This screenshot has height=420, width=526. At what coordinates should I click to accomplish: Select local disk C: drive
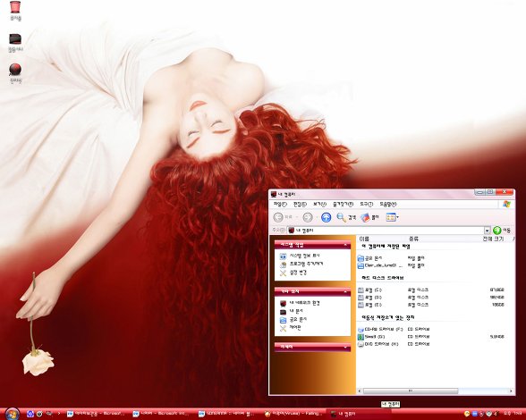tap(369, 290)
